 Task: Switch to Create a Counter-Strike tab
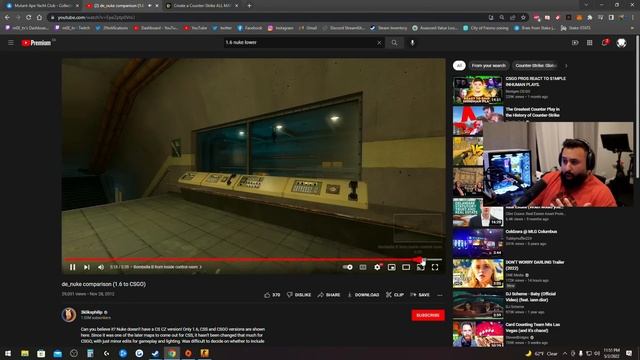click(202, 6)
